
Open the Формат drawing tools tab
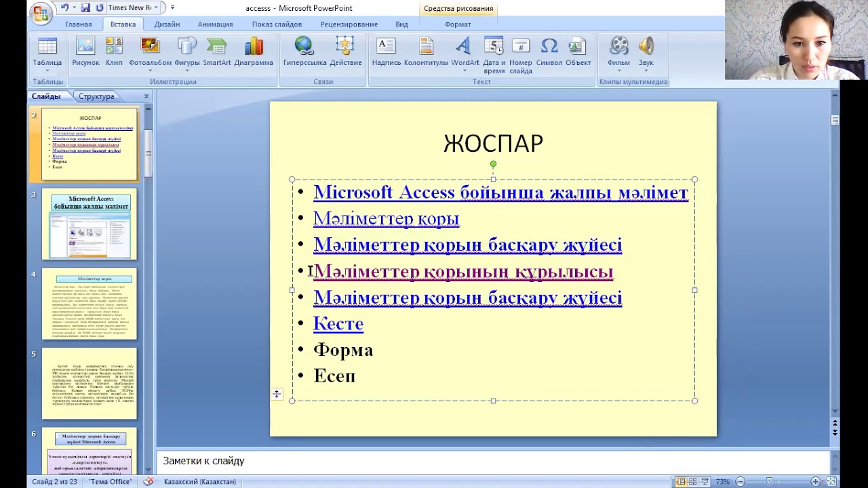tap(458, 24)
